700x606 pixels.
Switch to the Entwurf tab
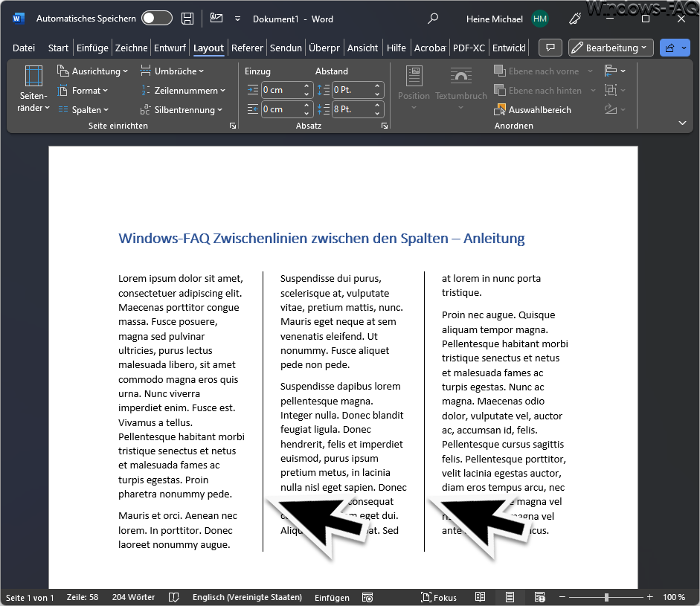point(170,48)
